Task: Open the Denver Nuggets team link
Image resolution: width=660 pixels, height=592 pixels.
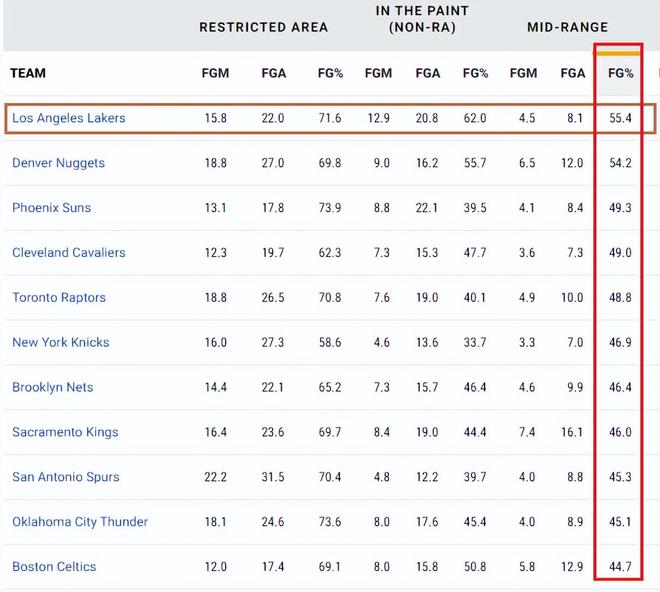Action: tap(58, 163)
